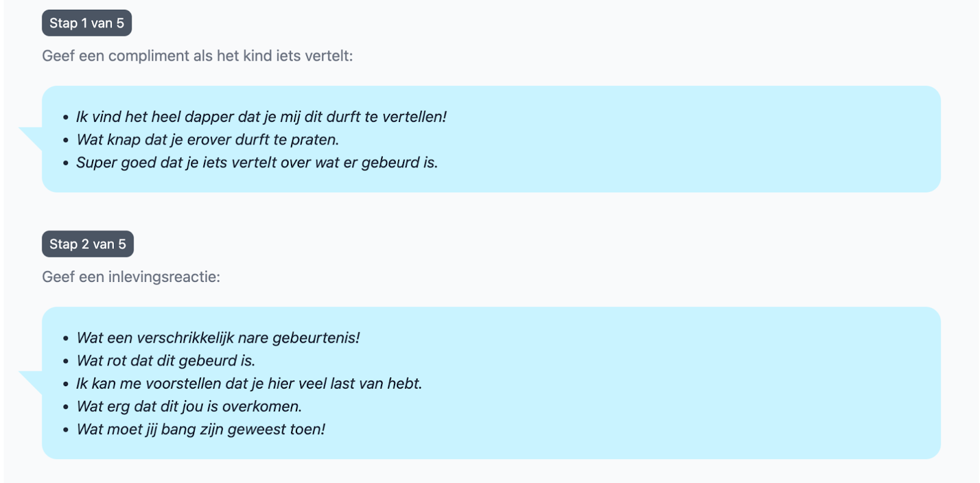Select the sentence "Ik vind het heel dapper dat je mij dit durft te vertellen!"
Screen dimensions: 980x483
pyautogui.click(x=262, y=116)
